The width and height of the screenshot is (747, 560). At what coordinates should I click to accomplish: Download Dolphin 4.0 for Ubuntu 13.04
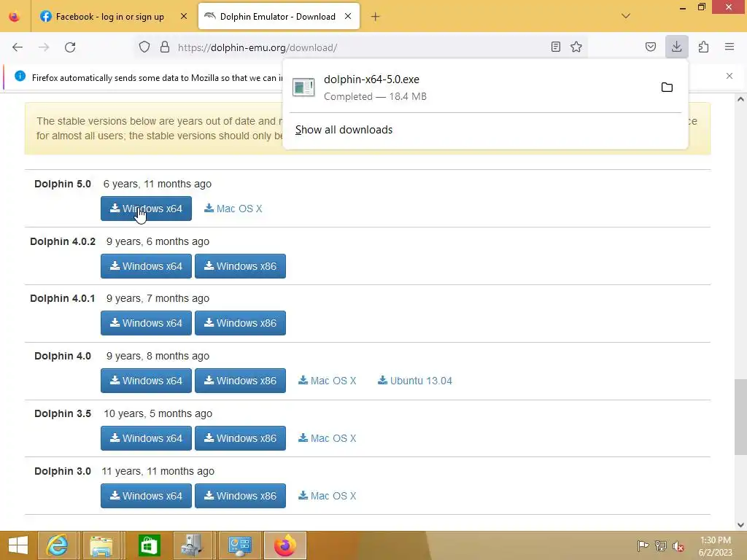[415, 381]
